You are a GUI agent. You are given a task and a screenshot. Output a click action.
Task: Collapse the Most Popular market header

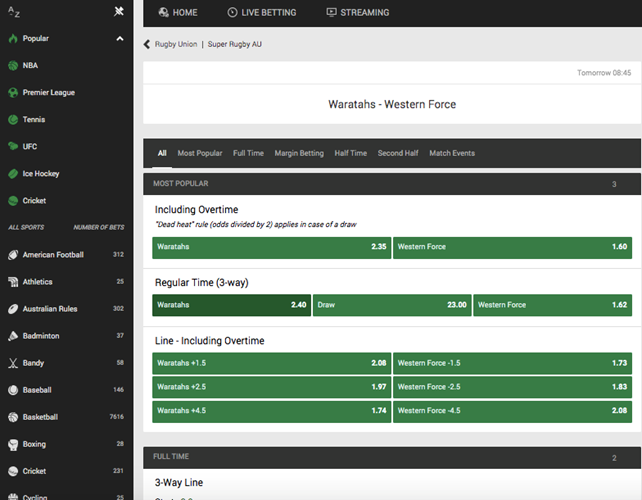[392, 184]
